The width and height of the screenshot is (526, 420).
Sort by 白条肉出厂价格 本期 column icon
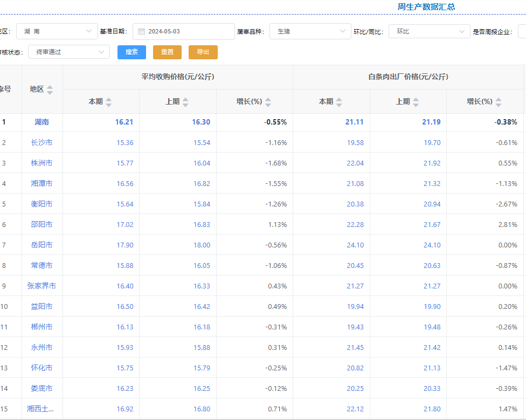coord(338,102)
